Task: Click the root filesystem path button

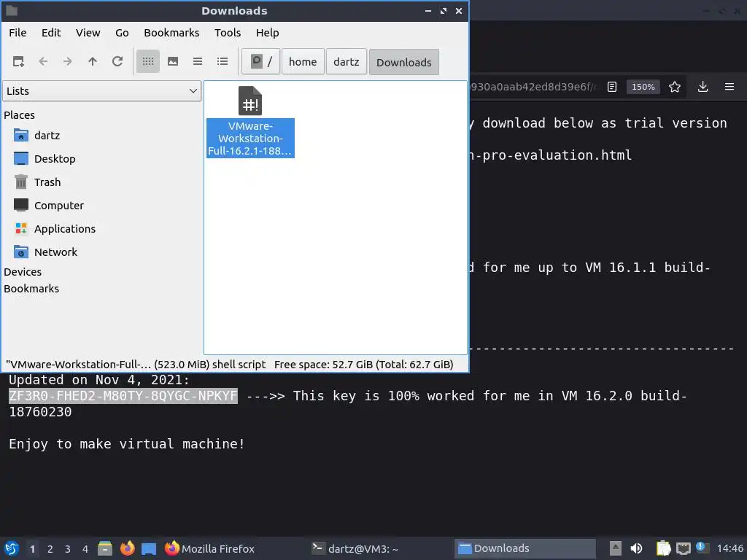Action: 261,62
